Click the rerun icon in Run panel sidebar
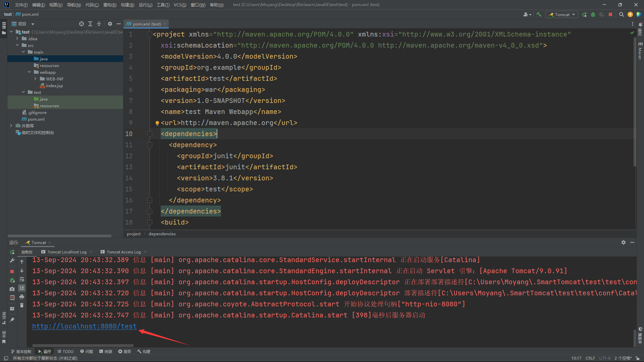The width and height of the screenshot is (644, 362). 12,252
